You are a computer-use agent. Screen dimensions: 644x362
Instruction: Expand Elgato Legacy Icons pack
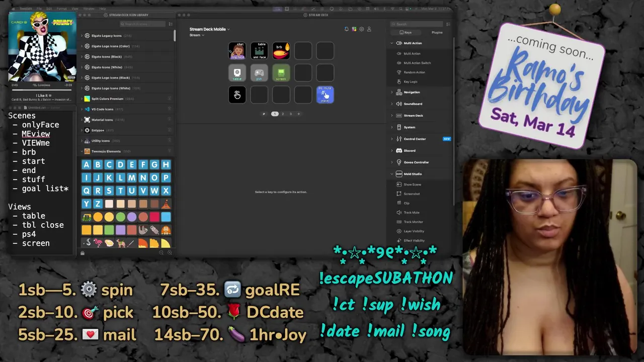point(82,36)
